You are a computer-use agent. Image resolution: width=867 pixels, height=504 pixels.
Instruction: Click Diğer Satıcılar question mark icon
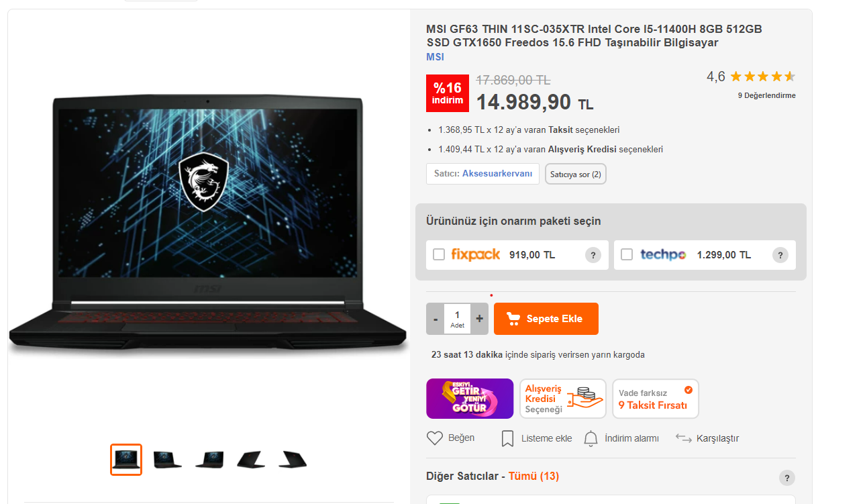click(787, 478)
